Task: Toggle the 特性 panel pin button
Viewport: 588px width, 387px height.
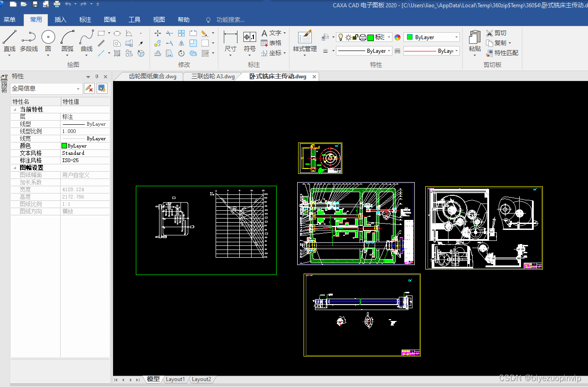Action: pos(97,76)
